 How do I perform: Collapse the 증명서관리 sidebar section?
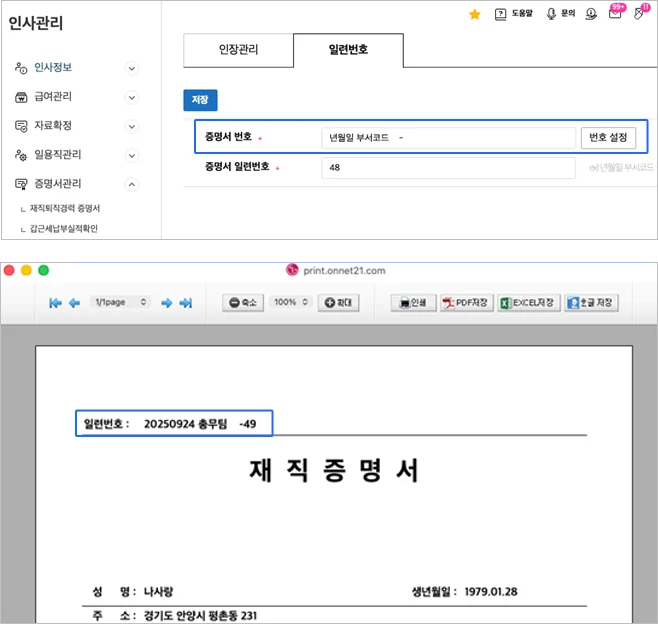point(131,184)
